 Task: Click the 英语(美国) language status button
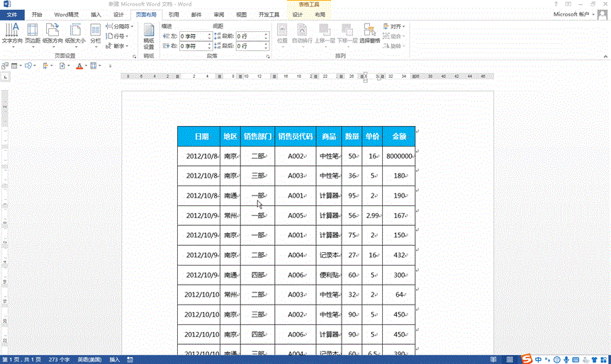(x=89, y=360)
